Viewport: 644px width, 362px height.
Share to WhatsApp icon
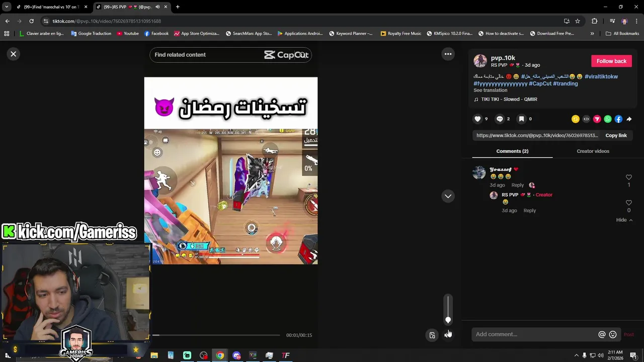[x=608, y=119]
